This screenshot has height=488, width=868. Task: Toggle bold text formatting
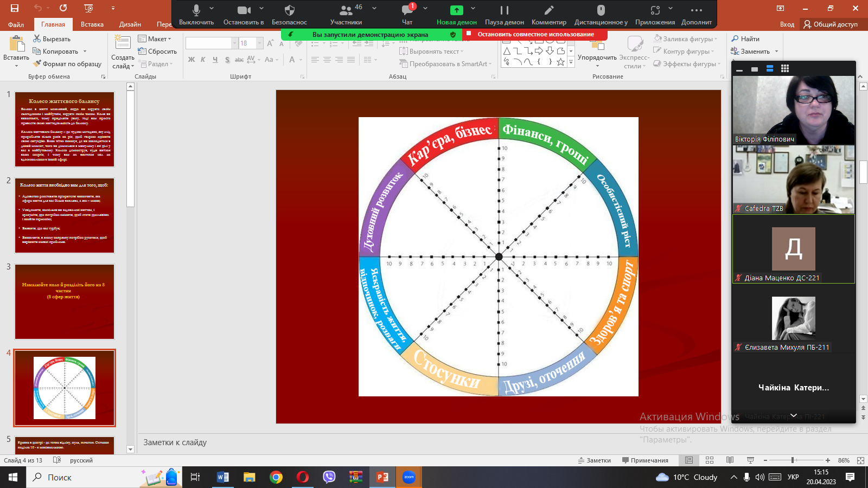click(192, 60)
